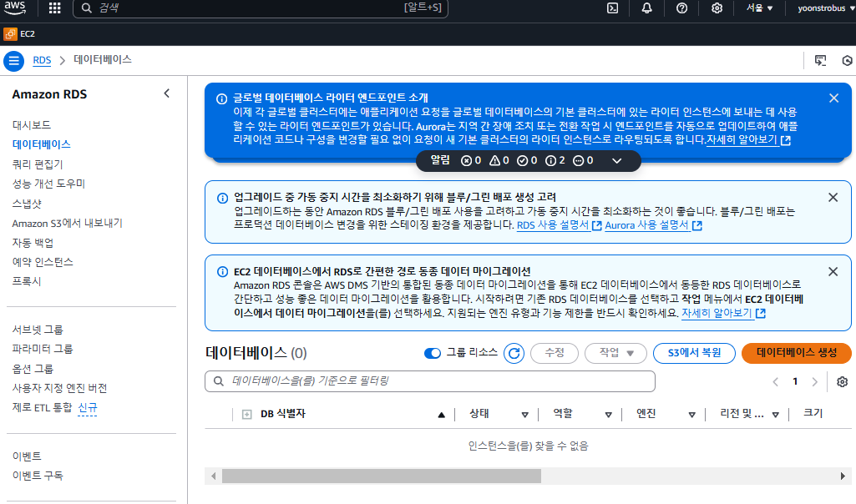Click the info count icon showing 2

pyautogui.click(x=555, y=161)
